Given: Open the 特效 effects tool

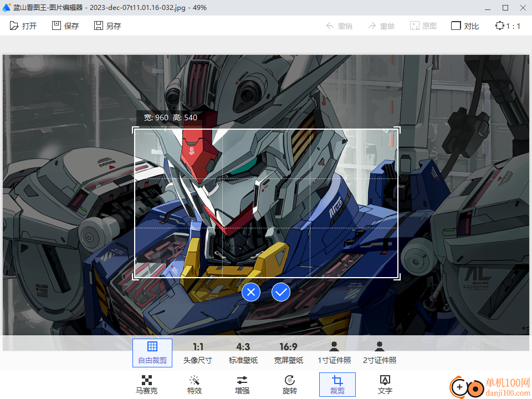Looking at the screenshot, I should [195, 385].
